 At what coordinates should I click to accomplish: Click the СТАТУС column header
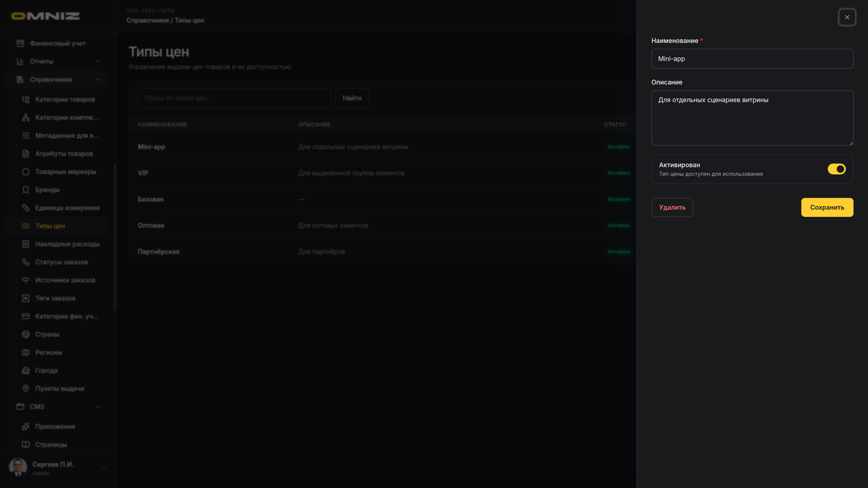pyautogui.click(x=615, y=125)
